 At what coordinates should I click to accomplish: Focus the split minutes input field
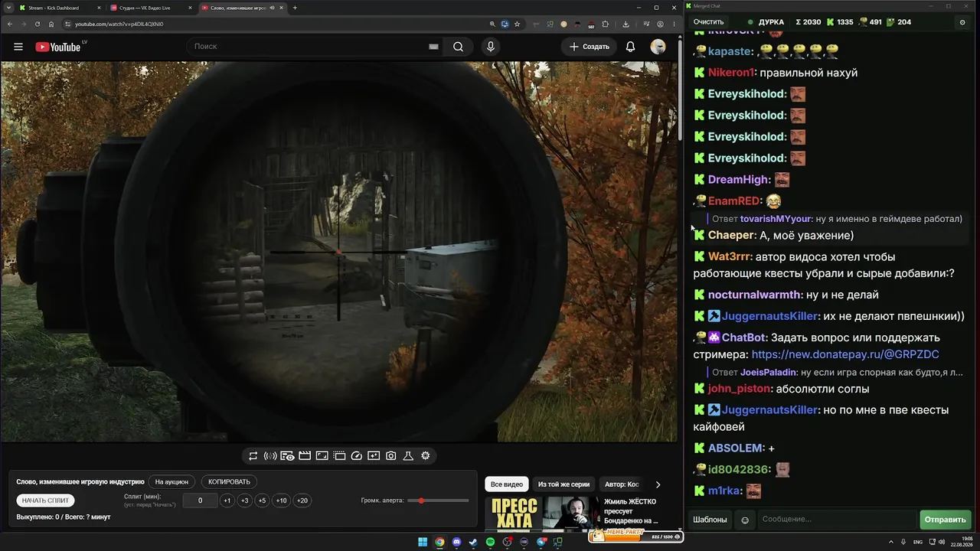[x=200, y=500]
